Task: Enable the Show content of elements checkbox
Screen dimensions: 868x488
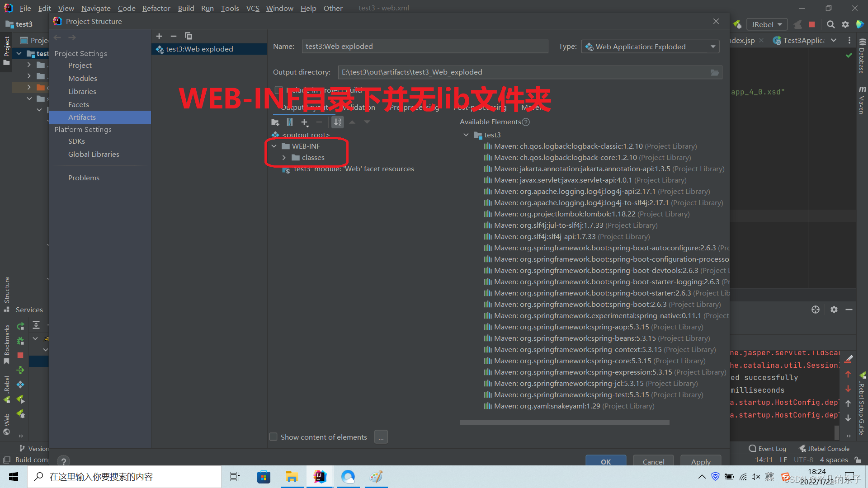Action: click(273, 436)
